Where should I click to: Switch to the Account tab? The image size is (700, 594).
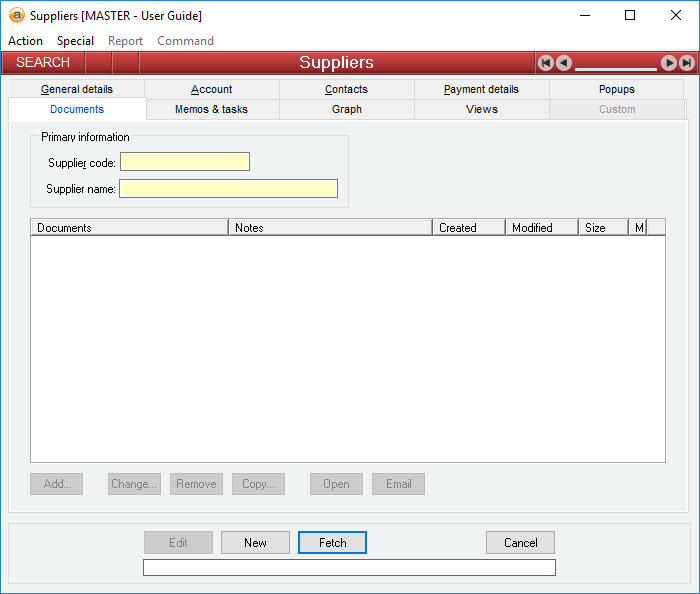(212, 89)
